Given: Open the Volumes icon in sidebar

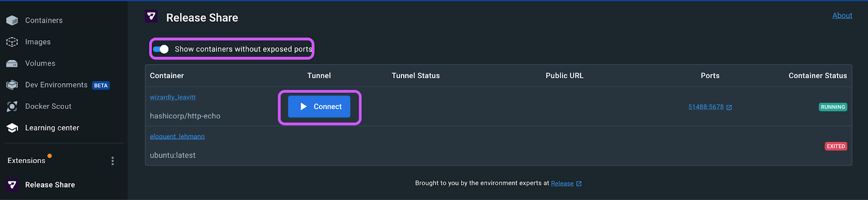Looking at the screenshot, I should click(12, 64).
